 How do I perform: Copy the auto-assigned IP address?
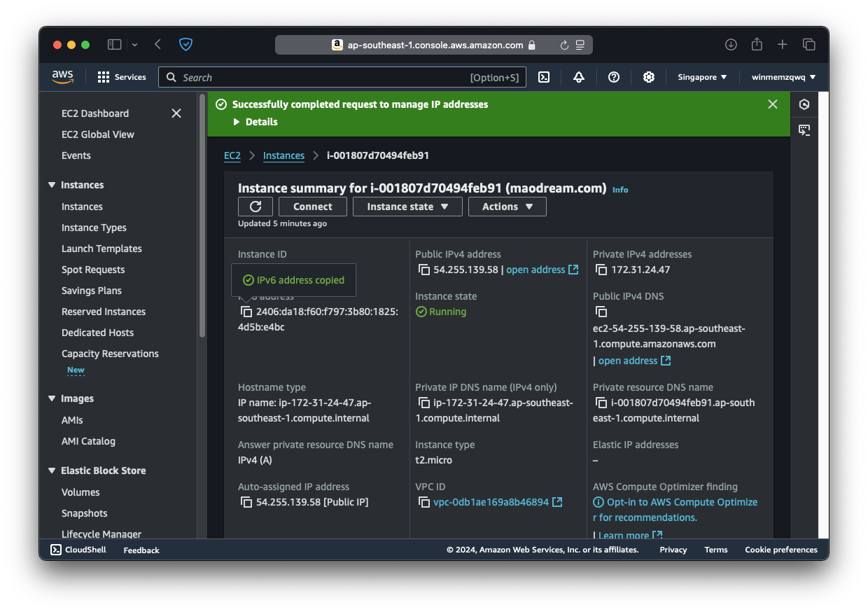point(246,502)
